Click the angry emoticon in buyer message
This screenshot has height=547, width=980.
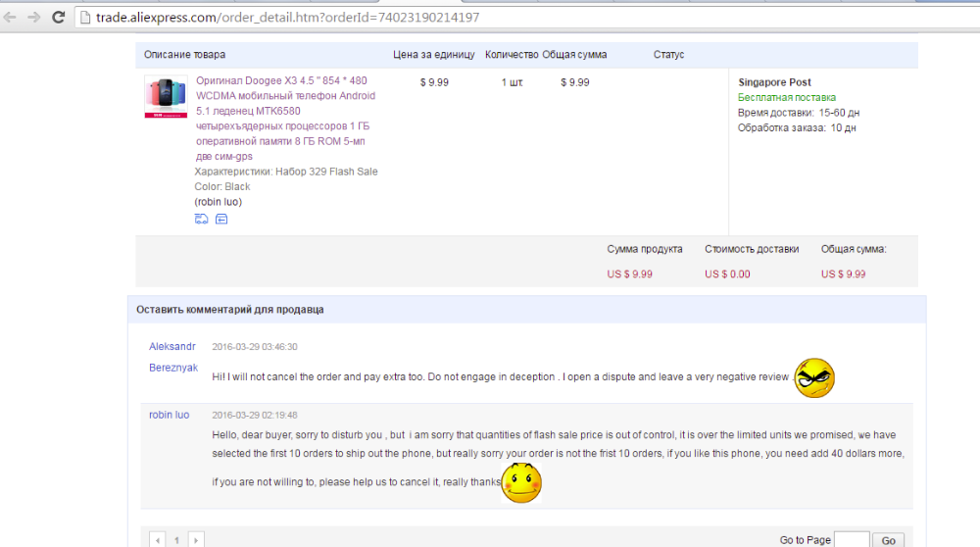tap(814, 377)
